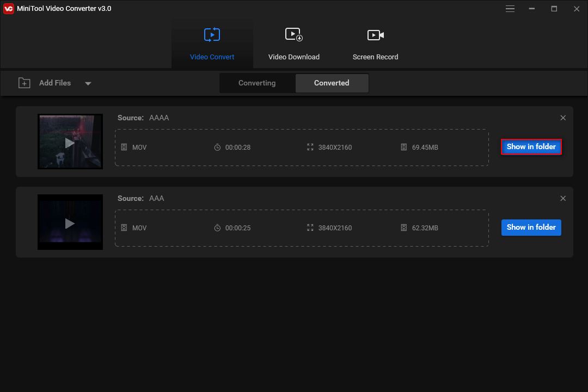The width and height of the screenshot is (588, 392).
Task: Click the 3840X2160 resolution in AAA row
Action: tap(335, 228)
